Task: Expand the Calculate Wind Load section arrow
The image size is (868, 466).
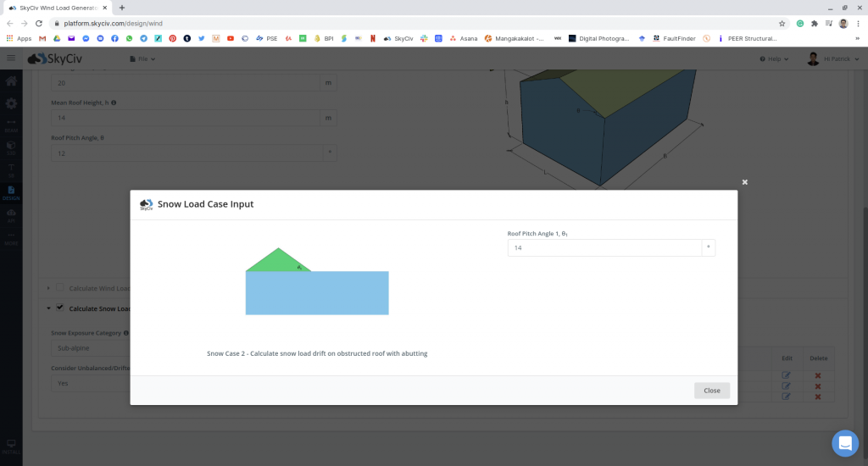Action: click(x=48, y=289)
